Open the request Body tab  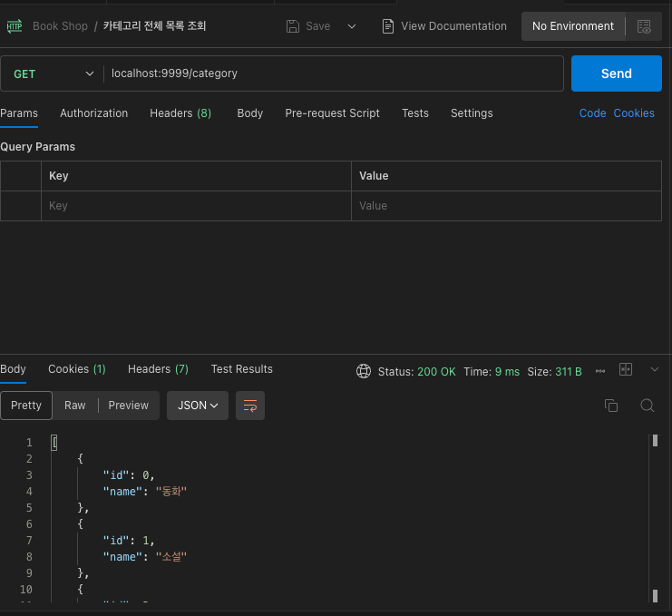click(250, 113)
